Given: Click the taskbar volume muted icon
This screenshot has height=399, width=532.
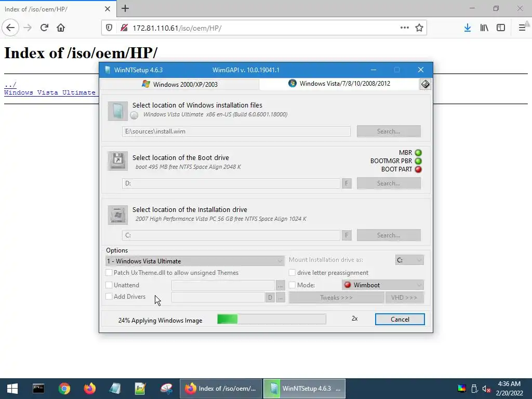Looking at the screenshot, I should pos(486,389).
